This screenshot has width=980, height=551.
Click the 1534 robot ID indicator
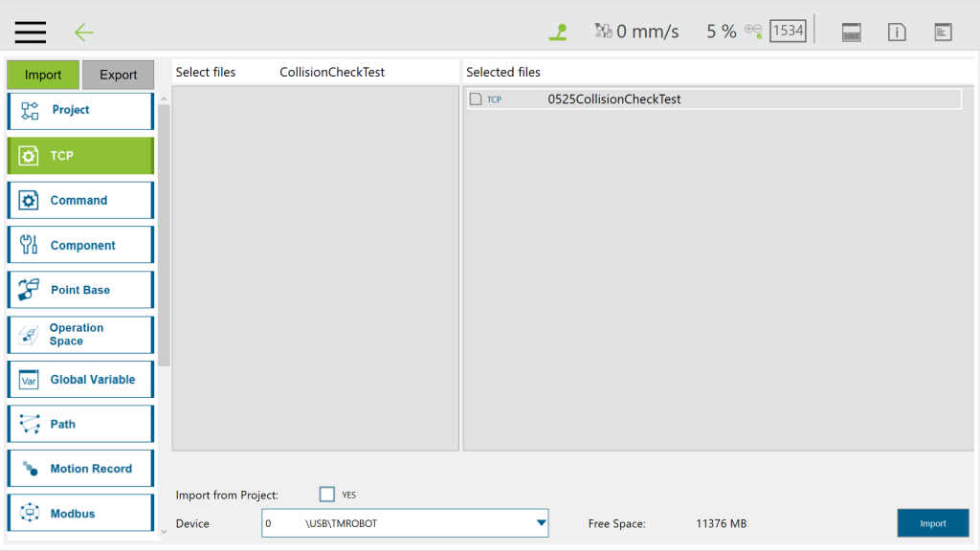(x=788, y=31)
